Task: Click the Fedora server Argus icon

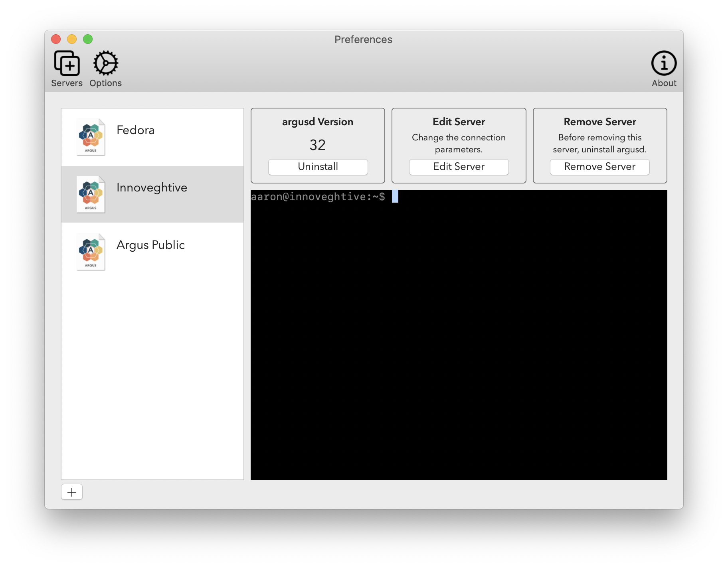Action: (x=91, y=137)
